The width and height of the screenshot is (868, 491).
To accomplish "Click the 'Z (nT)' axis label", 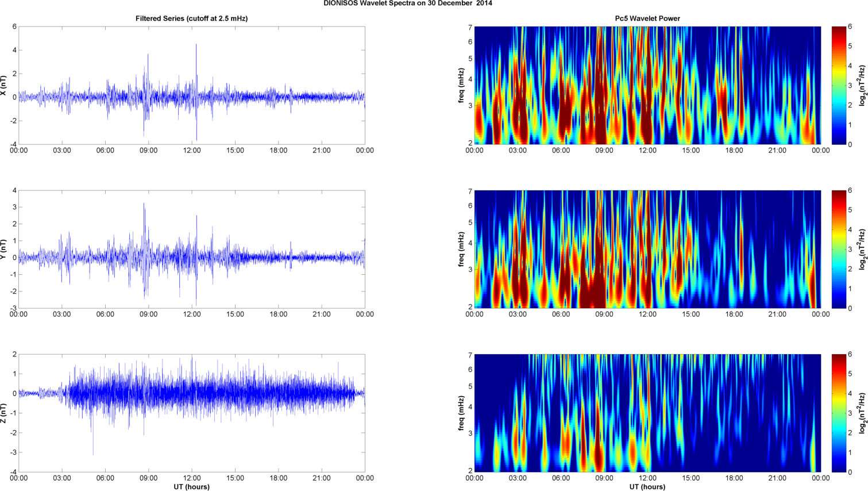I will coord(4,413).
